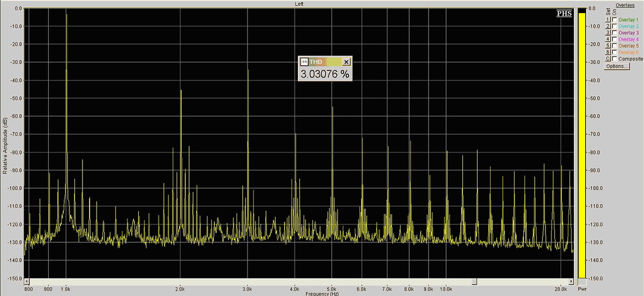Click the 5.0k frequency axis label

[332, 289]
